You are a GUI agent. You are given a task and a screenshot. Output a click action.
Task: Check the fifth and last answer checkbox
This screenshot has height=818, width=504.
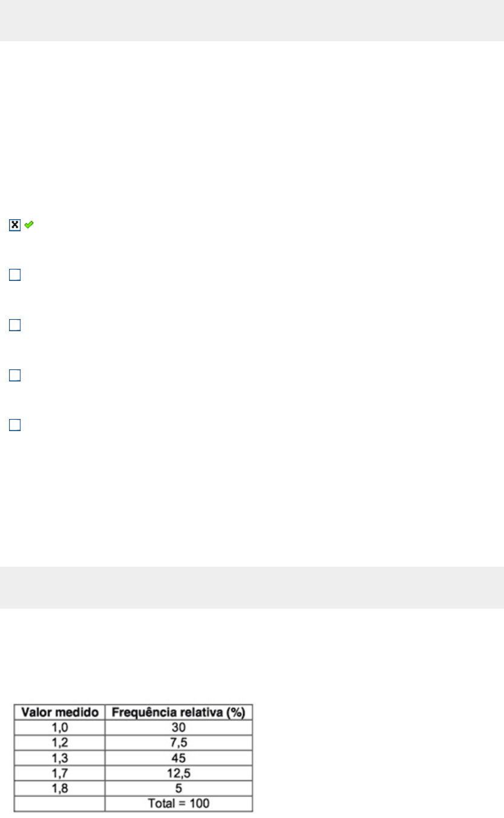click(15, 425)
